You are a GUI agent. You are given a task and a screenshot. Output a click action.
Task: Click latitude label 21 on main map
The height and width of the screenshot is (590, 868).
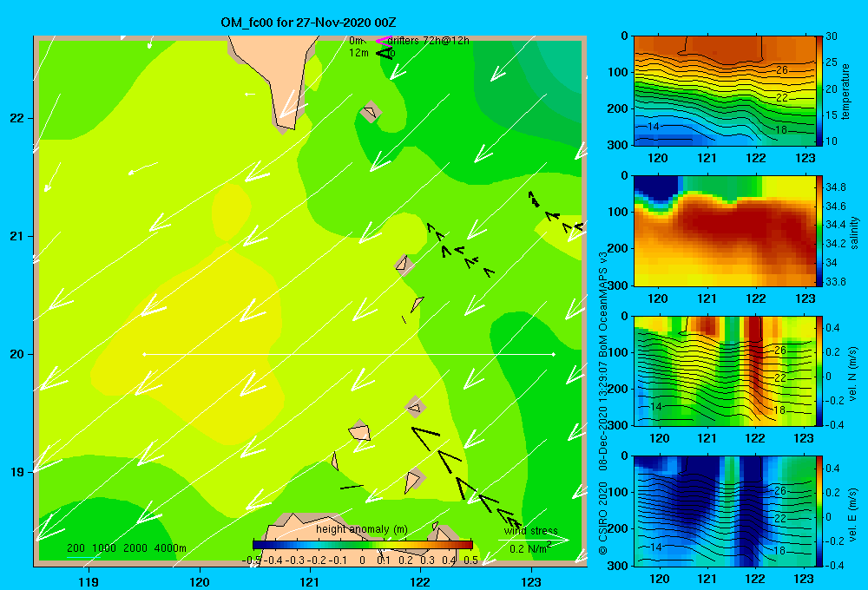coord(17,236)
